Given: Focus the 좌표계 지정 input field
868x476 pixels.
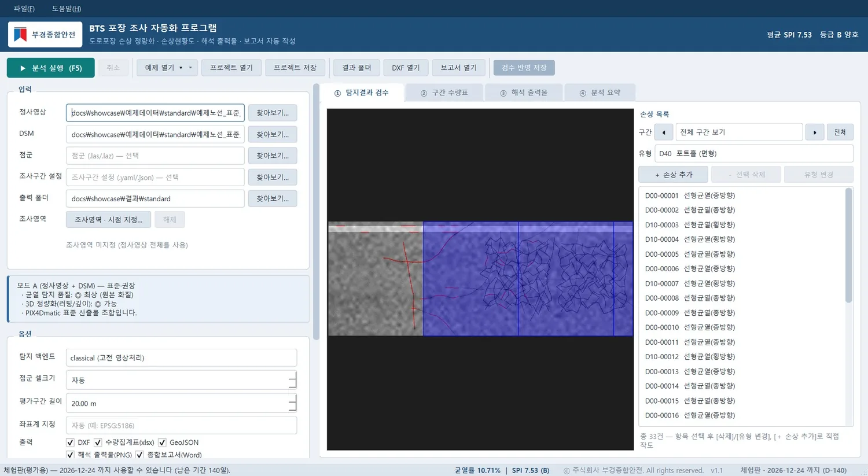Looking at the screenshot, I should (x=181, y=426).
